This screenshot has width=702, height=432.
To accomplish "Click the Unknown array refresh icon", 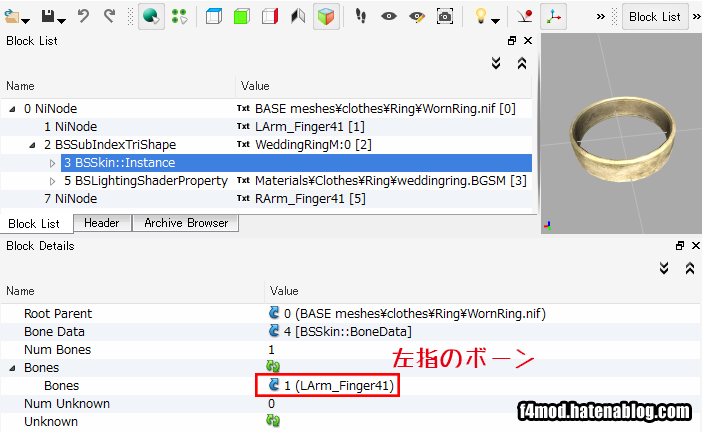I will pos(273,420).
